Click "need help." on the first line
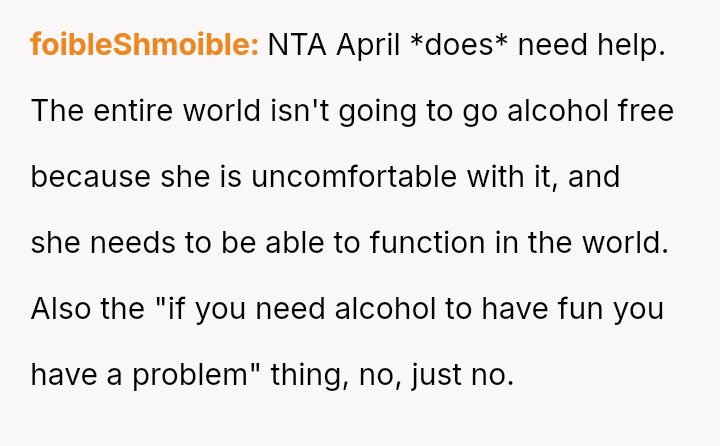This screenshot has height=446, width=720. click(592, 45)
